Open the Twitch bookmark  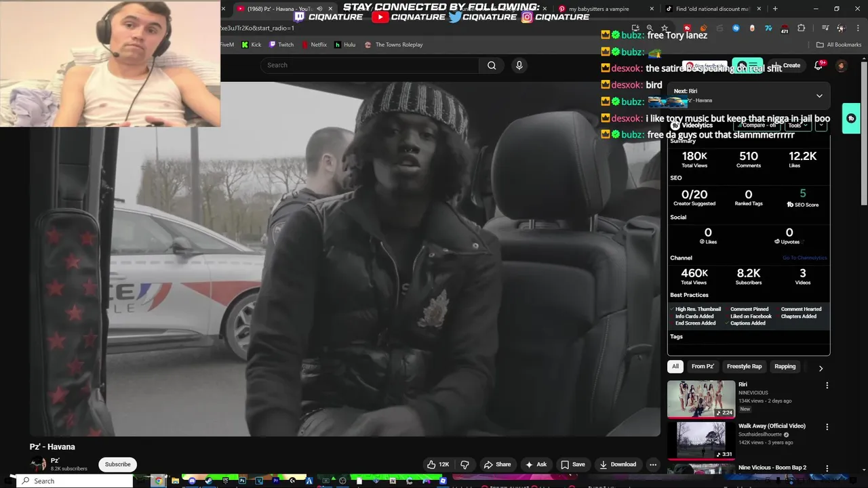(281, 45)
